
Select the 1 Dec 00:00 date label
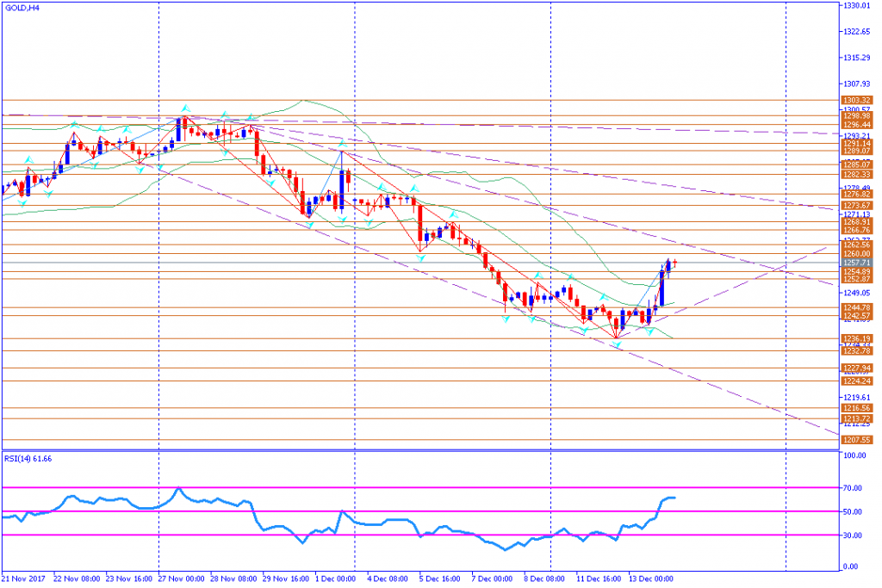pyautogui.click(x=335, y=579)
